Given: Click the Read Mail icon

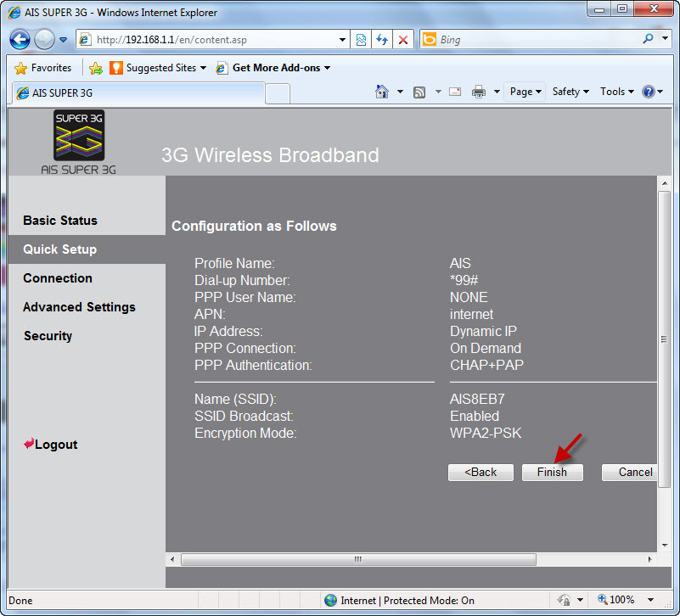Looking at the screenshot, I should (x=455, y=92).
